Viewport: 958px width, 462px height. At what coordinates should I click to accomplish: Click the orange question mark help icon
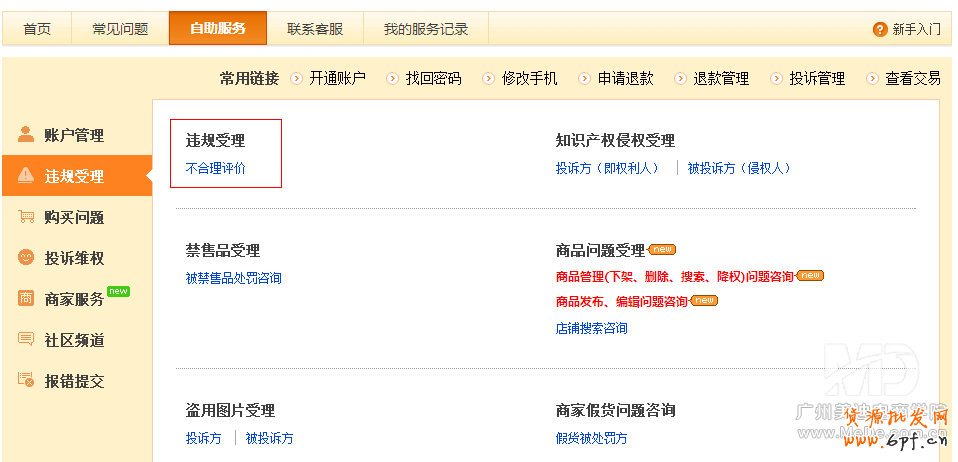[x=880, y=29]
